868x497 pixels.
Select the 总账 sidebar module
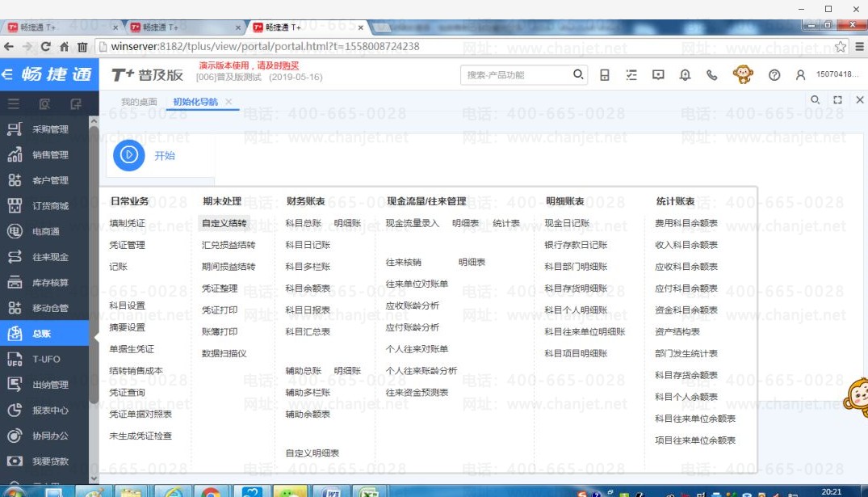click(x=44, y=333)
